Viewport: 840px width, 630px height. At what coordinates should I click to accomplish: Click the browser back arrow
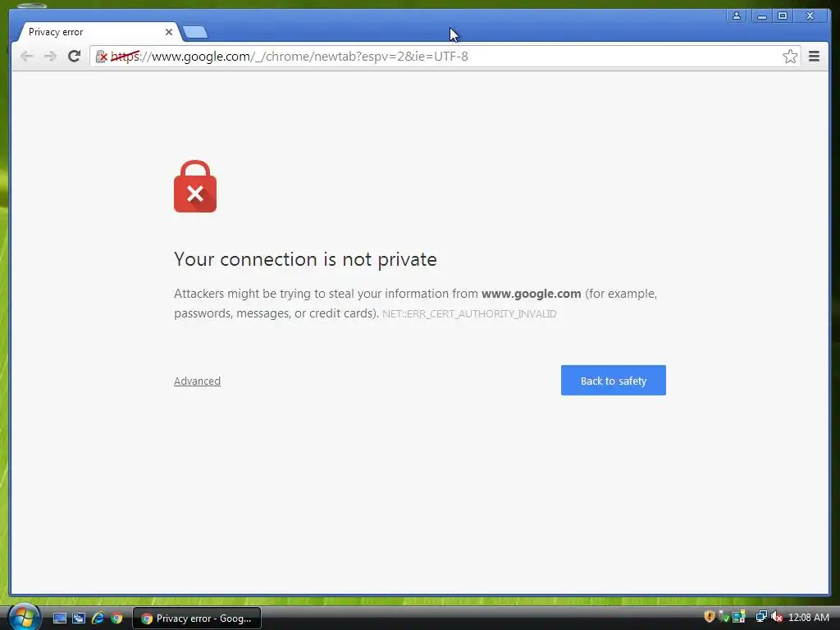pos(26,57)
